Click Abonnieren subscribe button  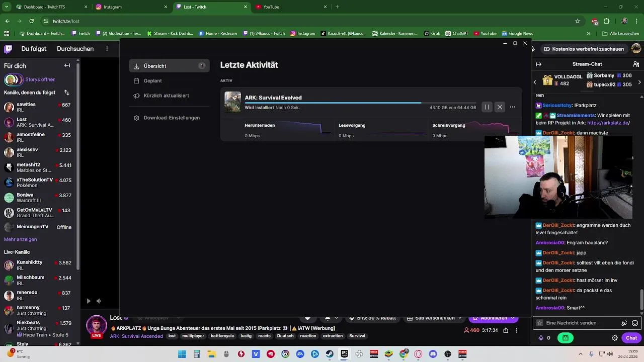tap(493, 318)
